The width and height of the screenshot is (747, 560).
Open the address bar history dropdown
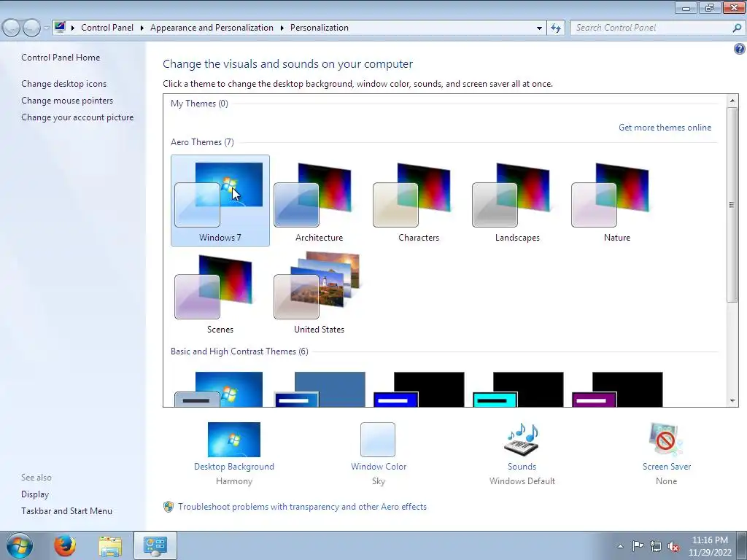(539, 28)
